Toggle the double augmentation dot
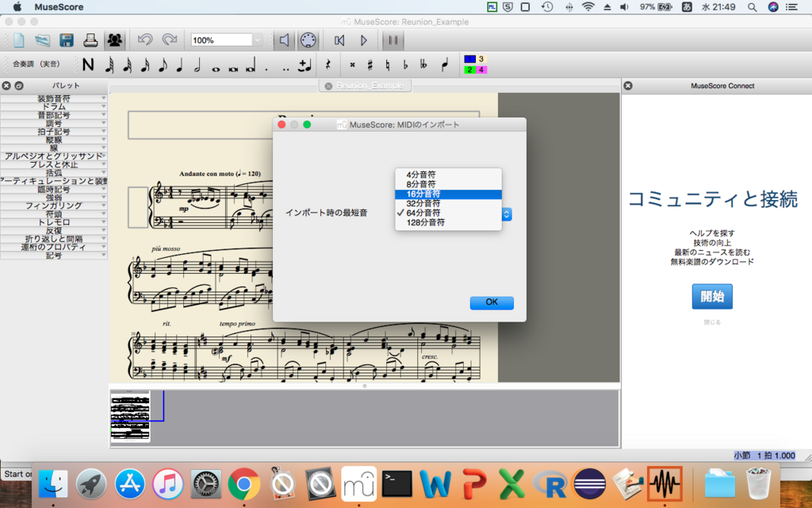This screenshot has height=508, width=812. tap(285, 68)
